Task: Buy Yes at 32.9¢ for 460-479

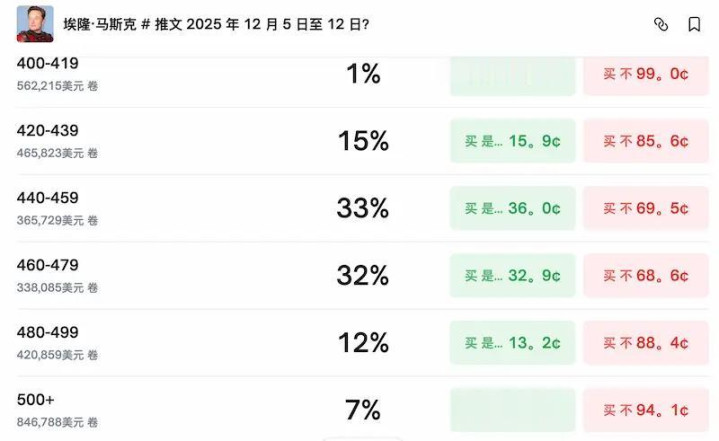Action: 512,276
